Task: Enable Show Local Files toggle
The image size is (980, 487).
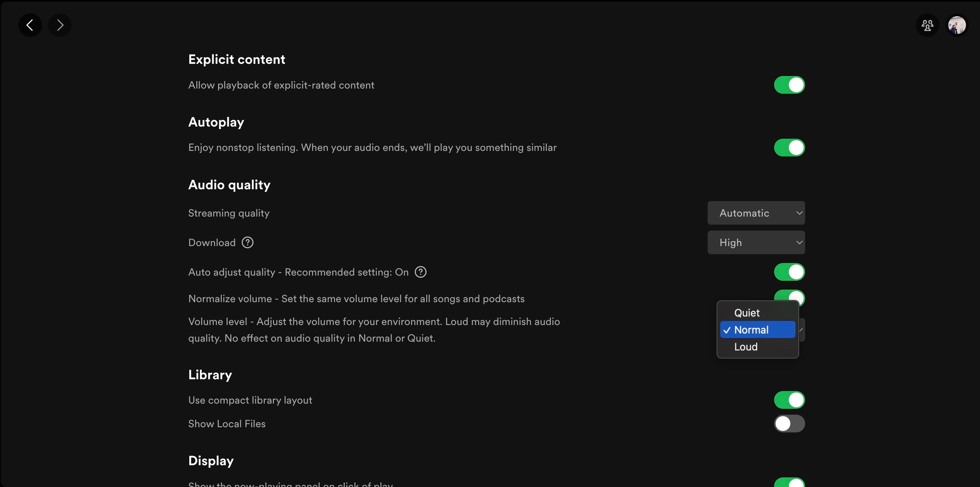Action: [789, 424]
